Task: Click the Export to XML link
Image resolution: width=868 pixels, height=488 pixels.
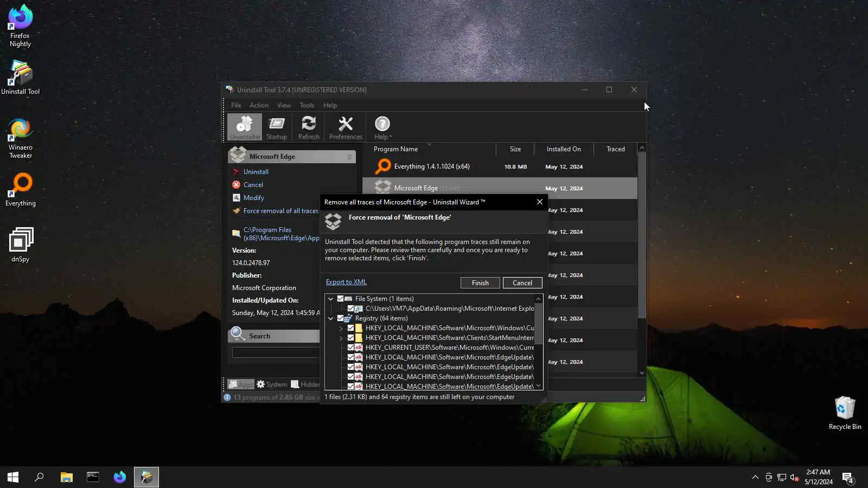Action: (346, 282)
